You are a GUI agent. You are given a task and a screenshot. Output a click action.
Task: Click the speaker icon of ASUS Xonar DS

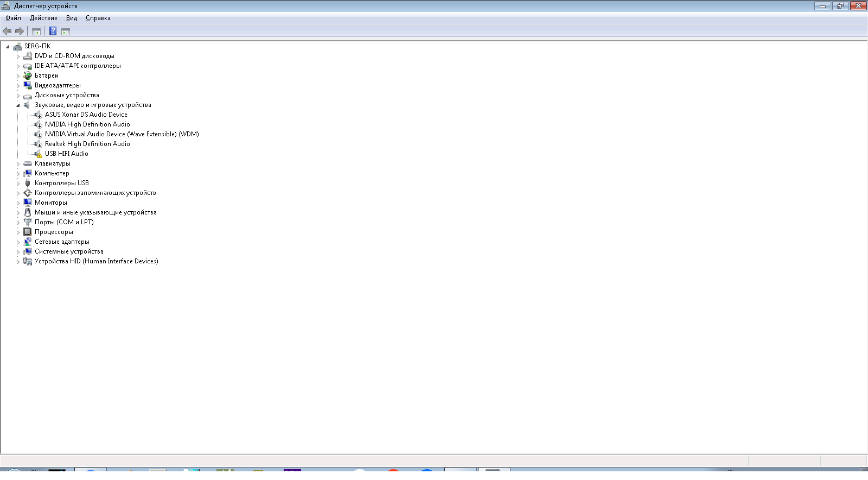pyautogui.click(x=38, y=115)
